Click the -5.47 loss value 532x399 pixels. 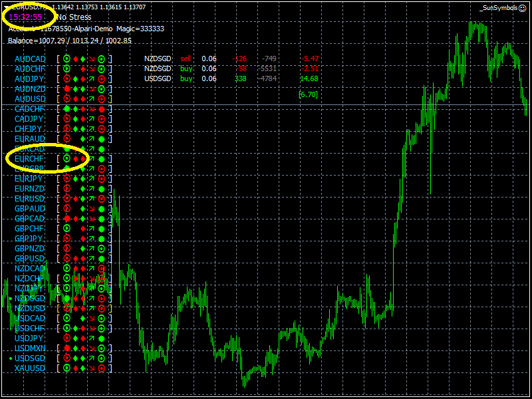pyautogui.click(x=310, y=59)
